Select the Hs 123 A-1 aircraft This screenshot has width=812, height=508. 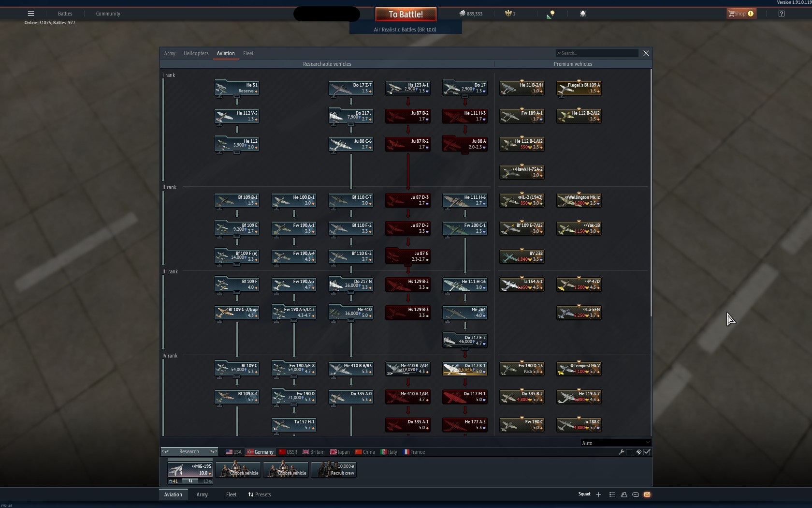[408, 88]
